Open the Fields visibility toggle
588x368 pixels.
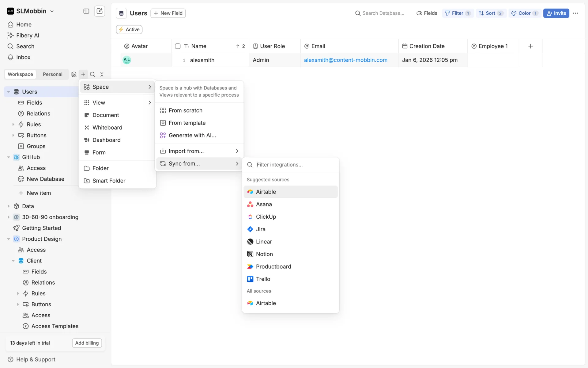tap(427, 13)
